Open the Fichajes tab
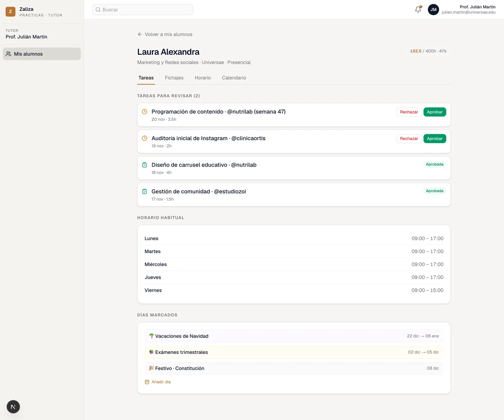 174,78
